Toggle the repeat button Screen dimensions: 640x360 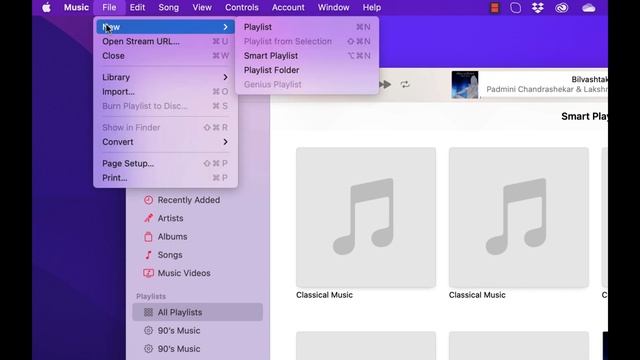(x=404, y=84)
